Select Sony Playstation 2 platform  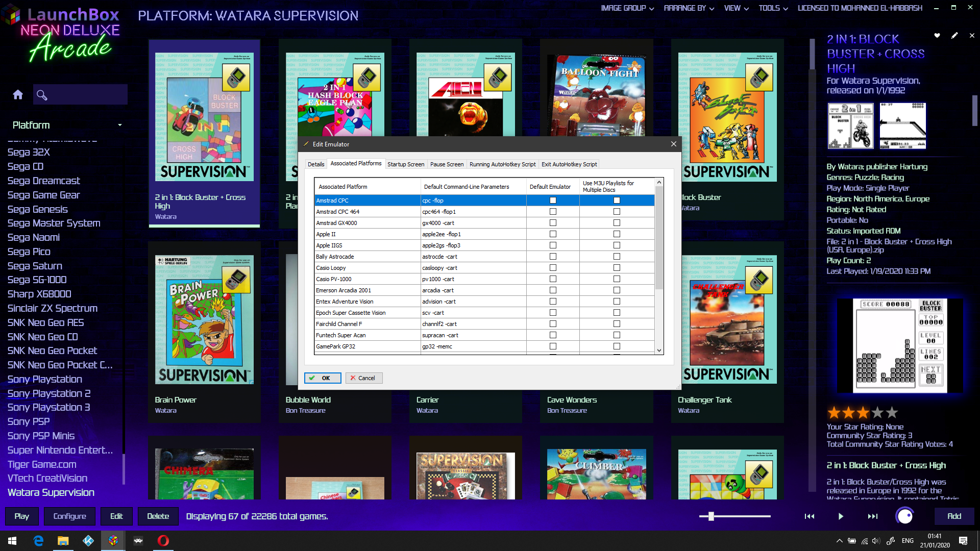[49, 393]
